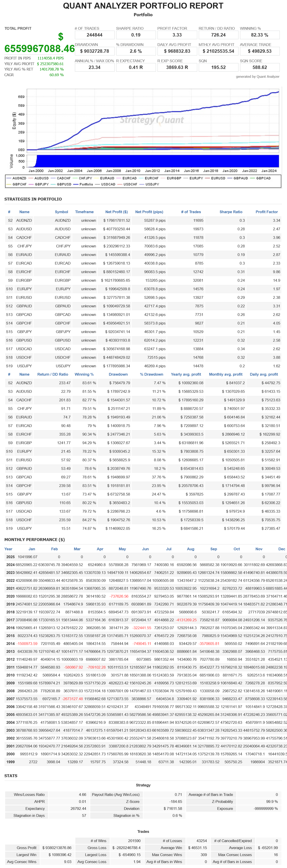Select the GBPCAD legend entry below the equity chart
Viewport: 287px width, 868px height.
pyautogui.click(x=260, y=178)
